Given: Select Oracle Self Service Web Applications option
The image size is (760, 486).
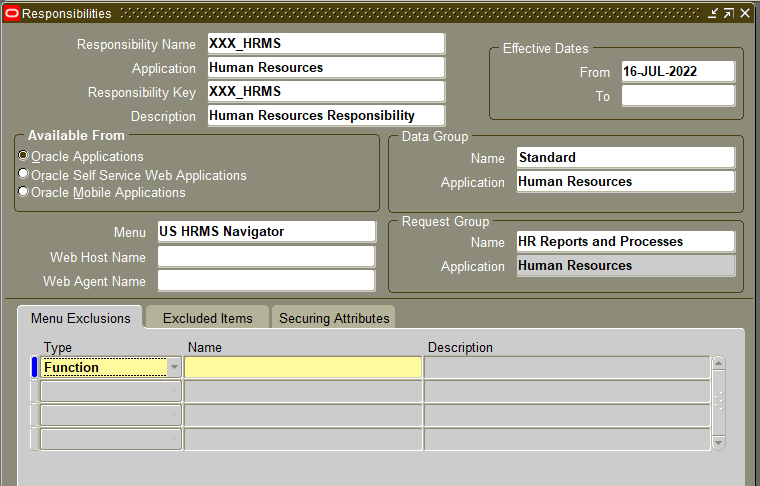Looking at the screenshot, I should coord(23,173).
